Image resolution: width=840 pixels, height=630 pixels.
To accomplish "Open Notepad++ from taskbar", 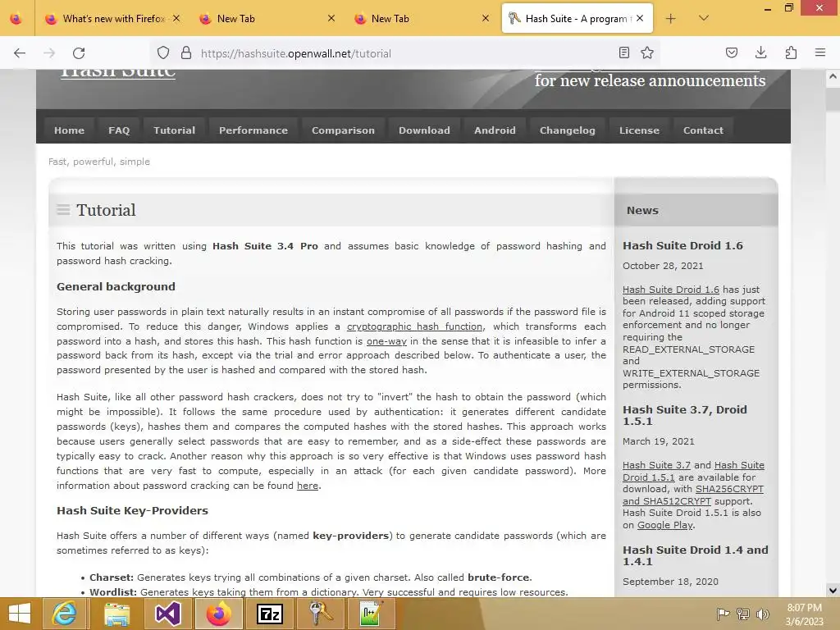I will pyautogui.click(x=372, y=614).
